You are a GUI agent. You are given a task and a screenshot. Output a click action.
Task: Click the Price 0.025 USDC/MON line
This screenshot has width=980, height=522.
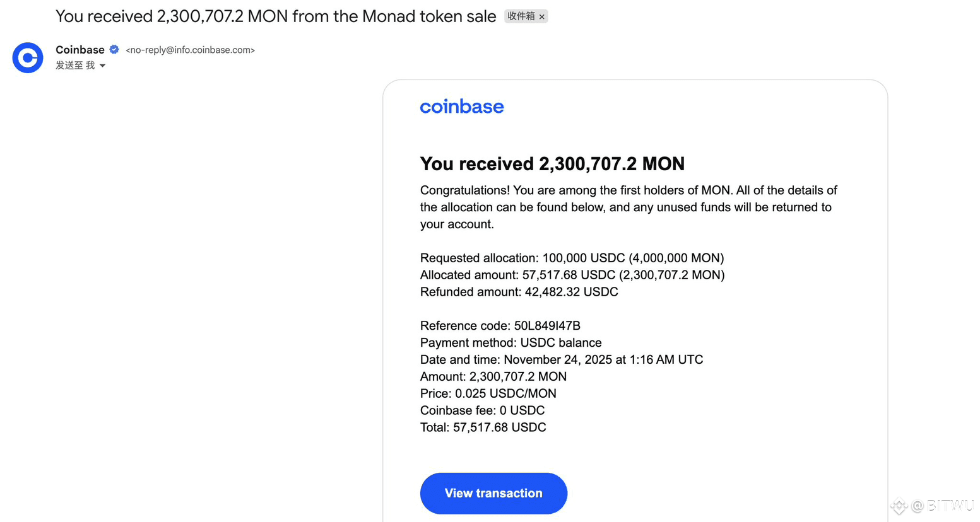click(x=488, y=393)
